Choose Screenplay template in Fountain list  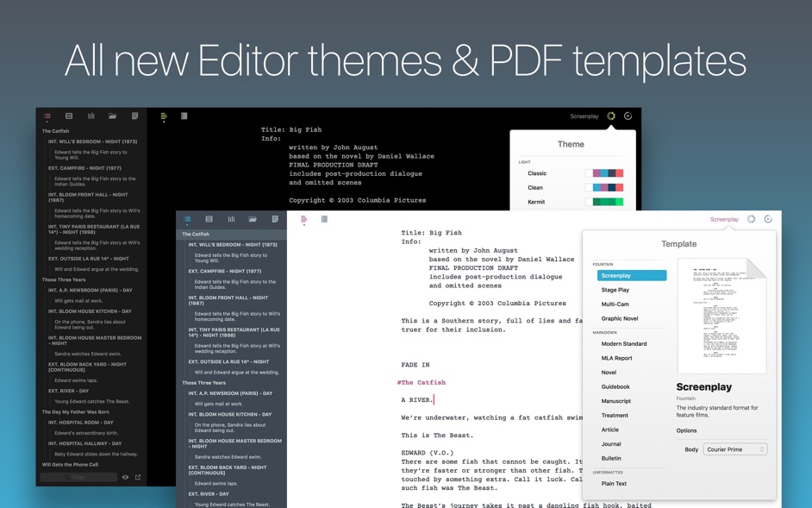[x=632, y=276]
